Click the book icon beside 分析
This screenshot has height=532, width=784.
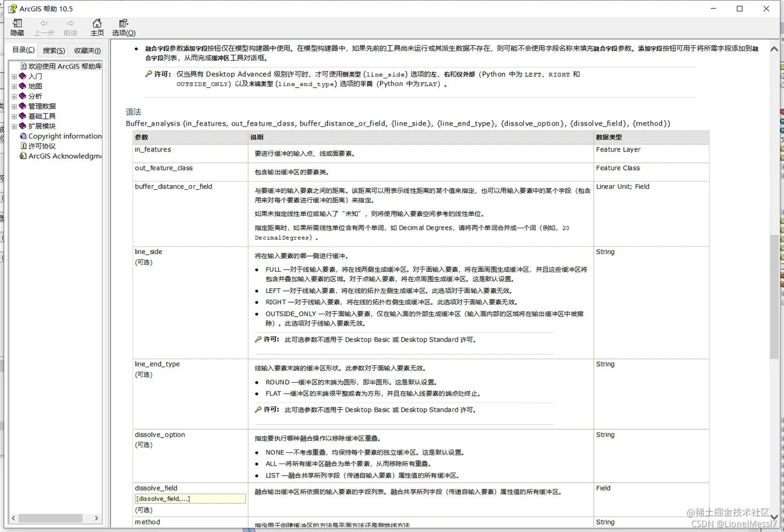pyautogui.click(x=23, y=95)
